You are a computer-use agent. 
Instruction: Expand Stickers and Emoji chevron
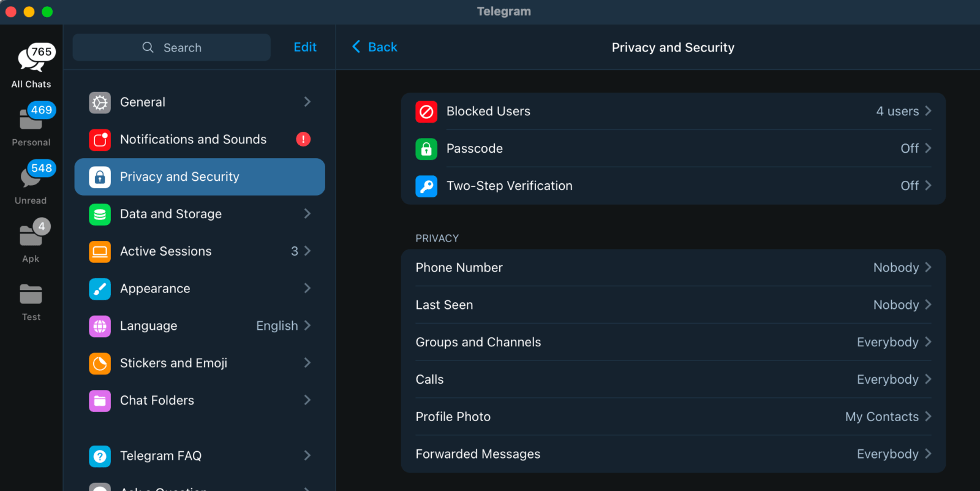pyautogui.click(x=307, y=363)
